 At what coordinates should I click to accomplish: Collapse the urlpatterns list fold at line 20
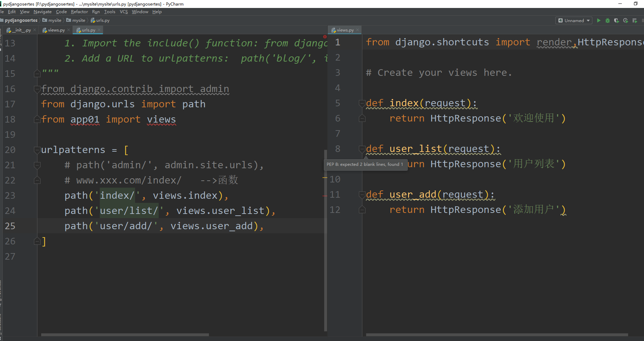coord(37,150)
